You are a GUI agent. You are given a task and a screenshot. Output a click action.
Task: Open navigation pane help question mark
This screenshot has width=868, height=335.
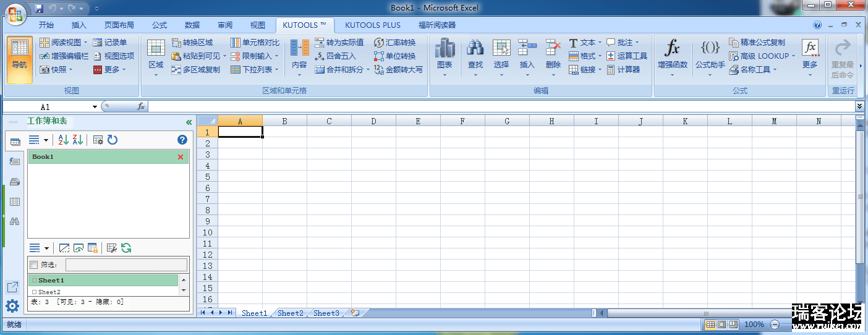pos(182,140)
